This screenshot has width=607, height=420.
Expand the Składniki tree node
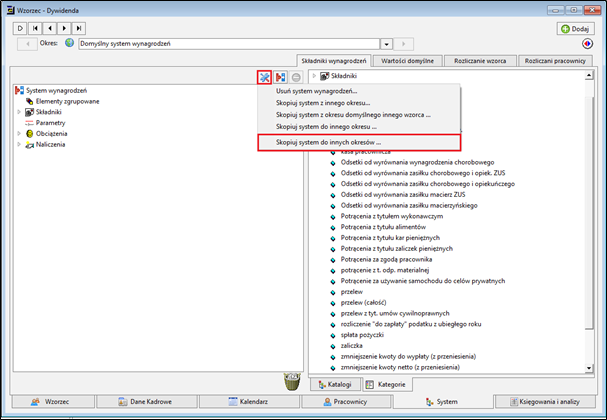tap(19, 112)
